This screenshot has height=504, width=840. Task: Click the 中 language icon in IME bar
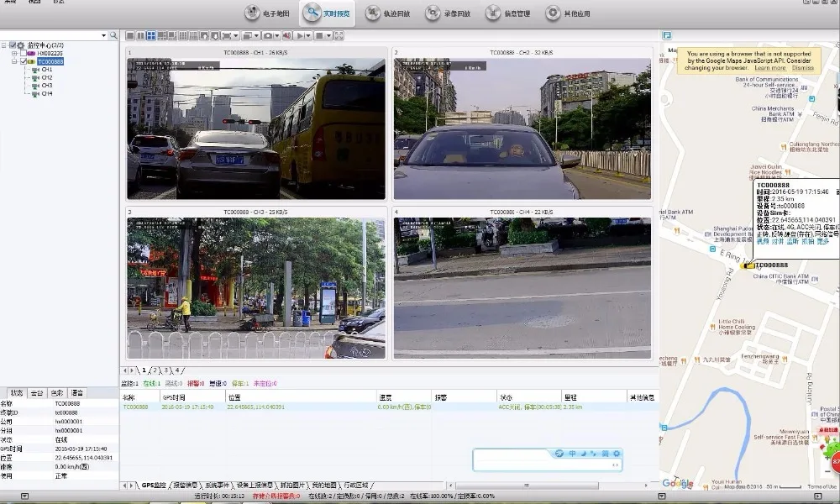click(x=572, y=453)
